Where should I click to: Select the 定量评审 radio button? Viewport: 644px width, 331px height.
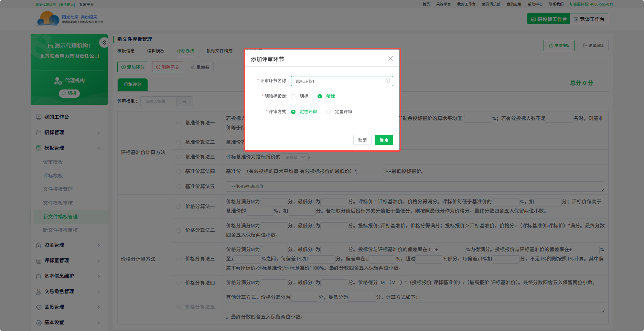329,111
